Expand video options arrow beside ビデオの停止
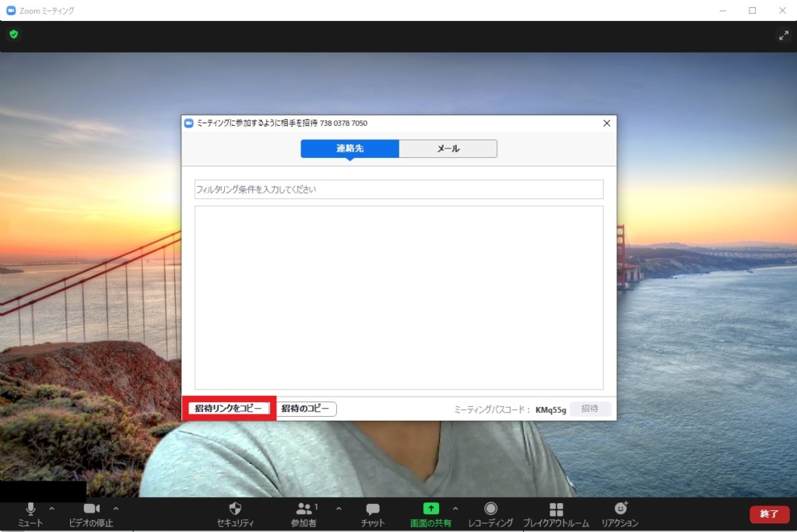797x532 pixels. (x=116, y=508)
